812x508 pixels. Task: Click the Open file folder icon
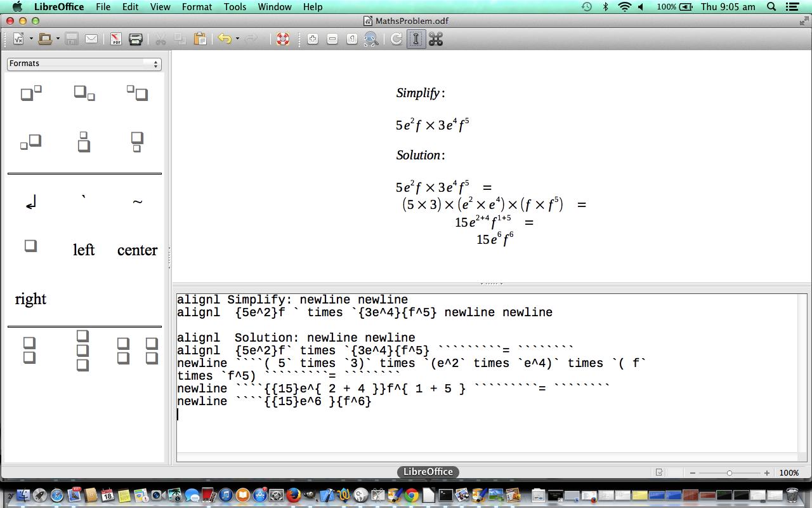(x=45, y=39)
